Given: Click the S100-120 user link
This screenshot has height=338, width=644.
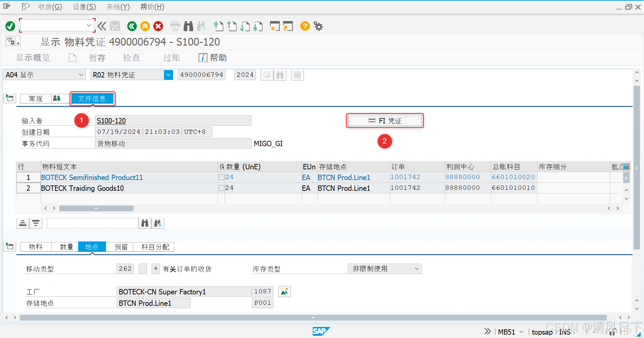Looking at the screenshot, I should 111,121.
